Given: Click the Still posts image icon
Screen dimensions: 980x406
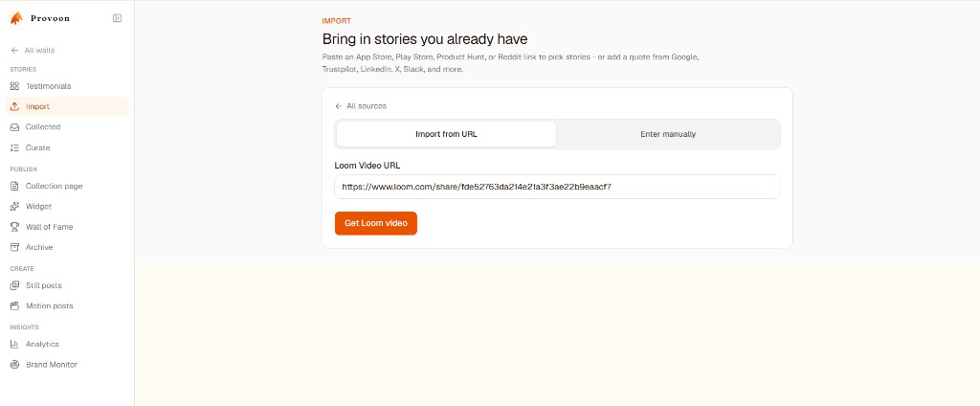Looking at the screenshot, I should point(15,285).
